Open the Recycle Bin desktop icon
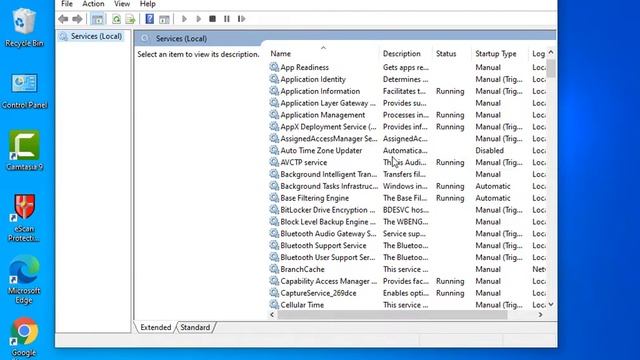640x360 pixels. click(24, 28)
